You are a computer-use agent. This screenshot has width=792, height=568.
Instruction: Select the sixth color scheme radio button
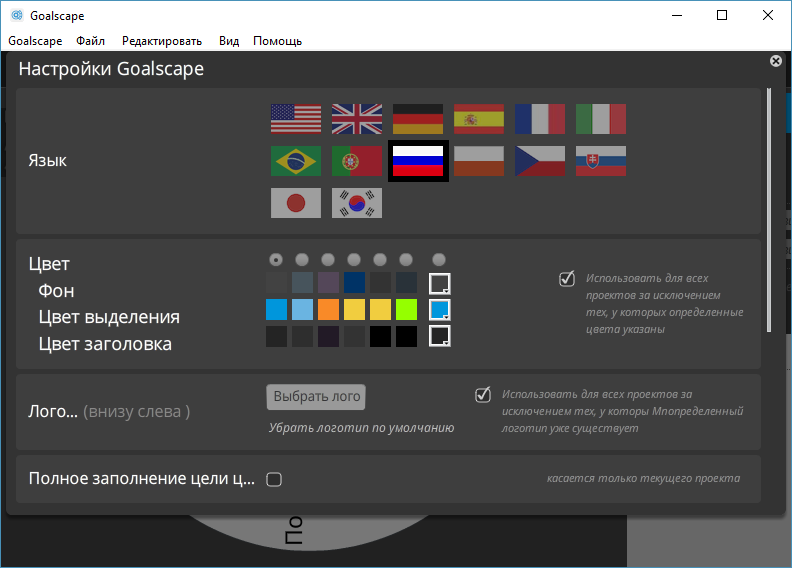coord(406,260)
